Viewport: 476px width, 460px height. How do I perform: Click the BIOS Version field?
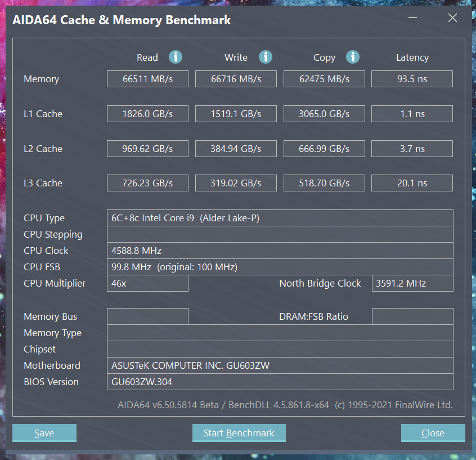click(280, 382)
